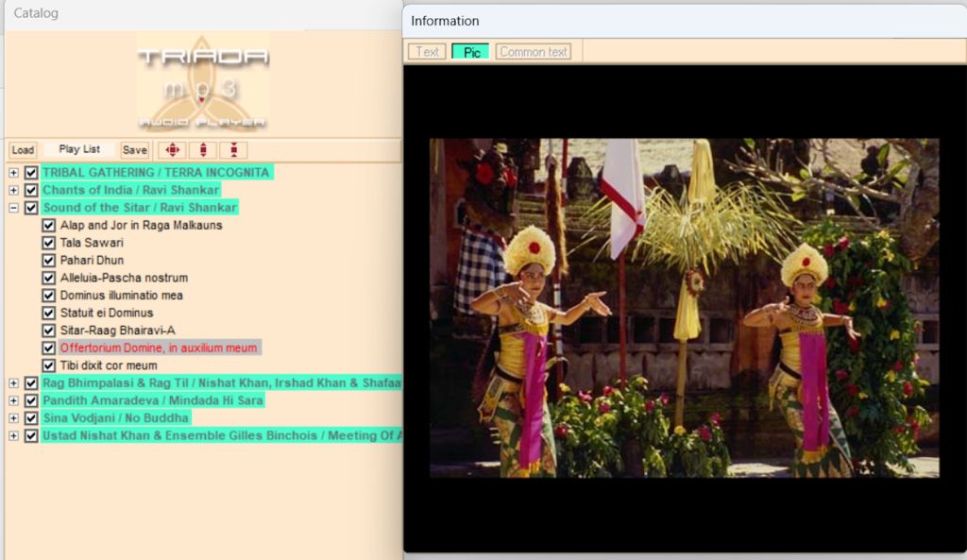Click the collapse-all inward arrows icon
The width and height of the screenshot is (967, 560).
234,150
